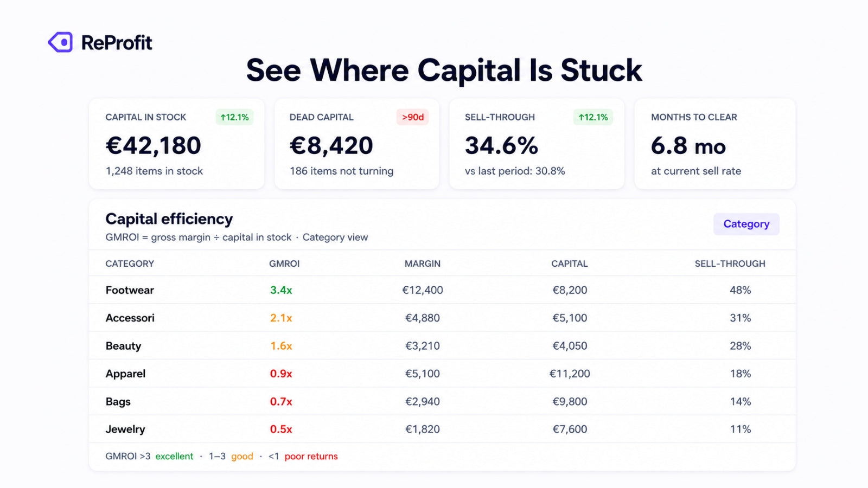This screenshot has height=488, width=868.
Task: Select the Apparel category row
Action: pos(442,374)
